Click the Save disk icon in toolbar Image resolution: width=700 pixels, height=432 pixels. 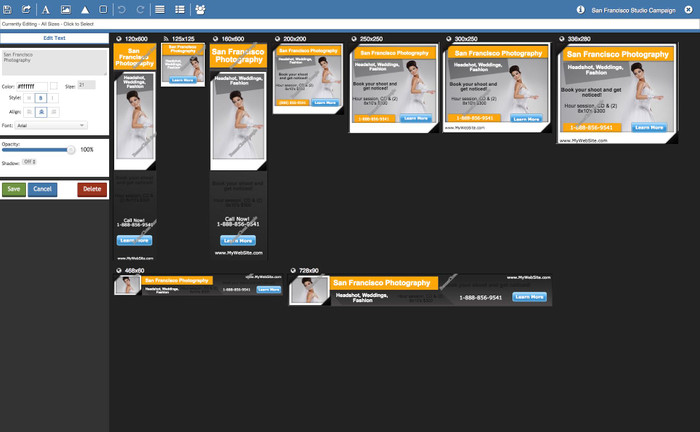click(7, 9)
